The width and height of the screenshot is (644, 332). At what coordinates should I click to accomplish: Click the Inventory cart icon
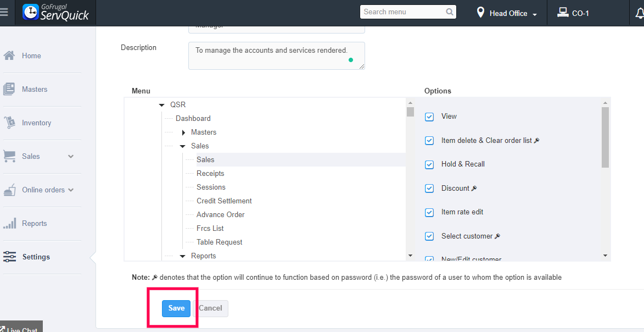(x=9, y=123)
